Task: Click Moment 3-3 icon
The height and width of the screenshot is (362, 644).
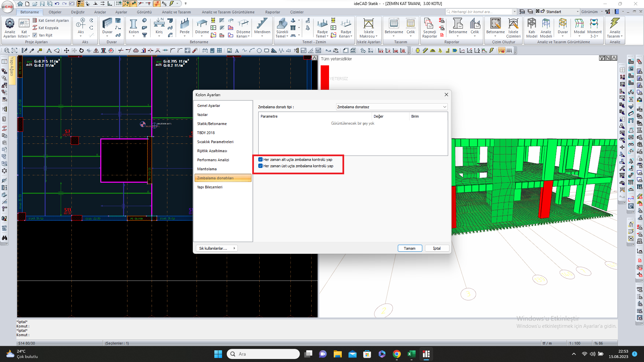Action: click(594, 28)
